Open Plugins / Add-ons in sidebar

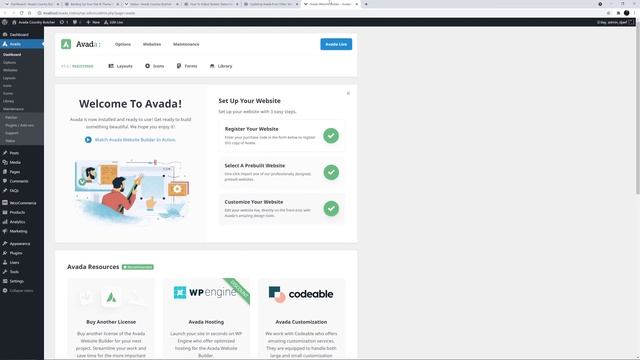20,125
